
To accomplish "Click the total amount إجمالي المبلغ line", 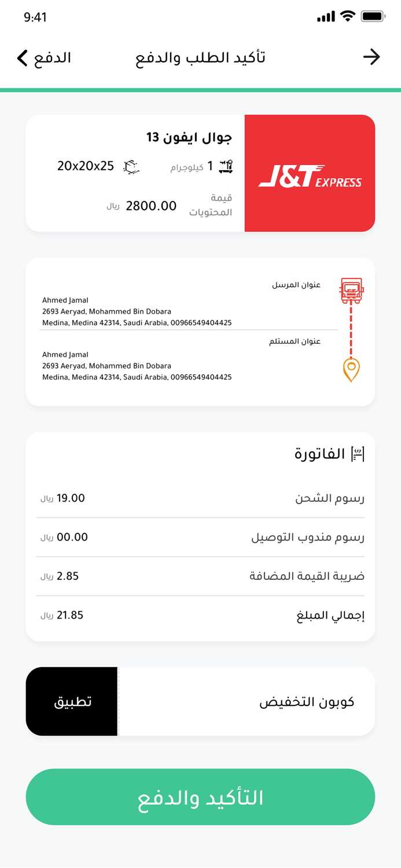I will (x=200, y=615).
